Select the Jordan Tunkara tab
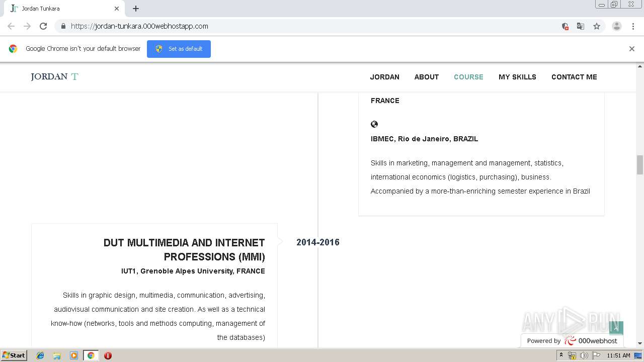644x362 pixels. pos(64,9)
